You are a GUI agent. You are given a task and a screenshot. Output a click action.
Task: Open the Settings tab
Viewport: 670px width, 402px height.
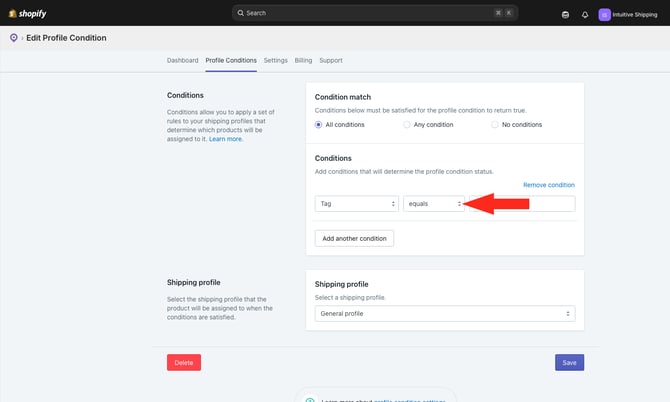click(276, 60)
